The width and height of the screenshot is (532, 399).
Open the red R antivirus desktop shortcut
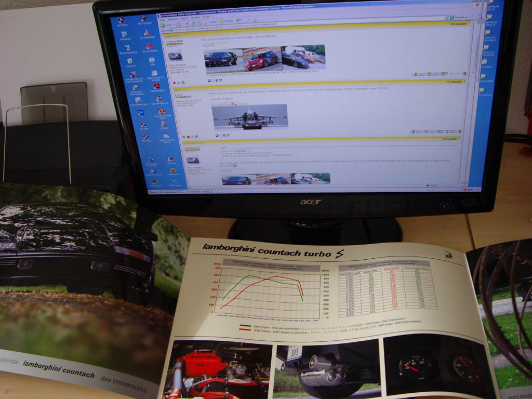(x=161, y=112)
